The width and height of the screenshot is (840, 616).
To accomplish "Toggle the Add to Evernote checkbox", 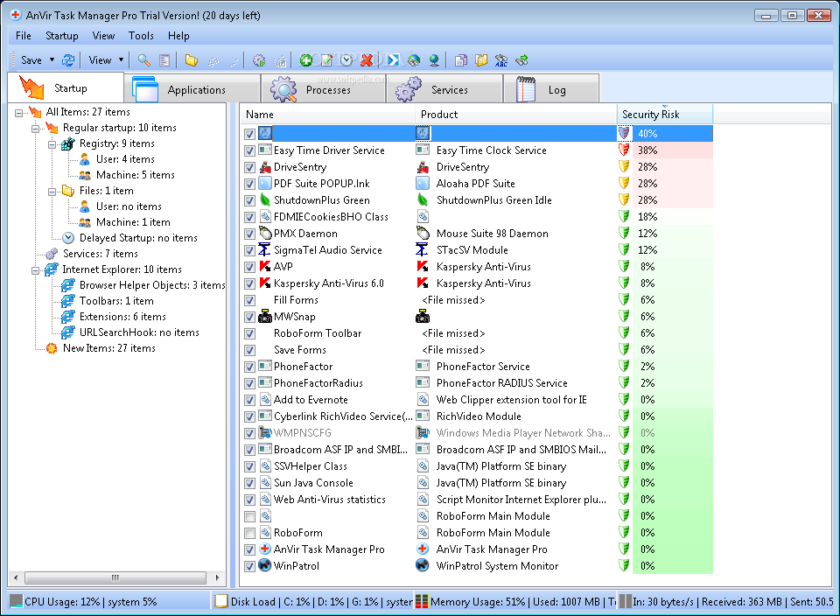I will pyautogui.click(x=249, y=400).
